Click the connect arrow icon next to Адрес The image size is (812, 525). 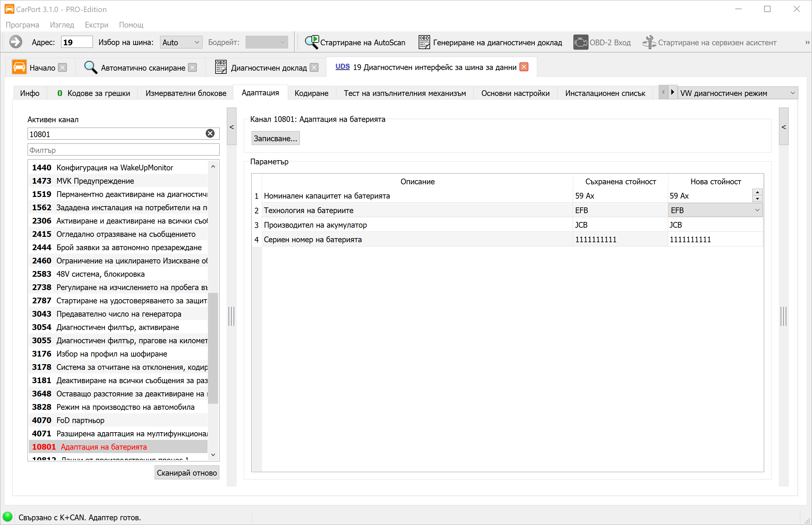coord(15,42)
